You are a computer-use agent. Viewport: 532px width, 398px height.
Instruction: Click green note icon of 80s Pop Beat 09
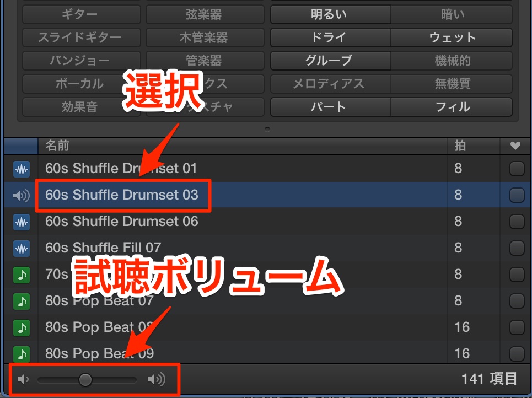coord(22,354)
